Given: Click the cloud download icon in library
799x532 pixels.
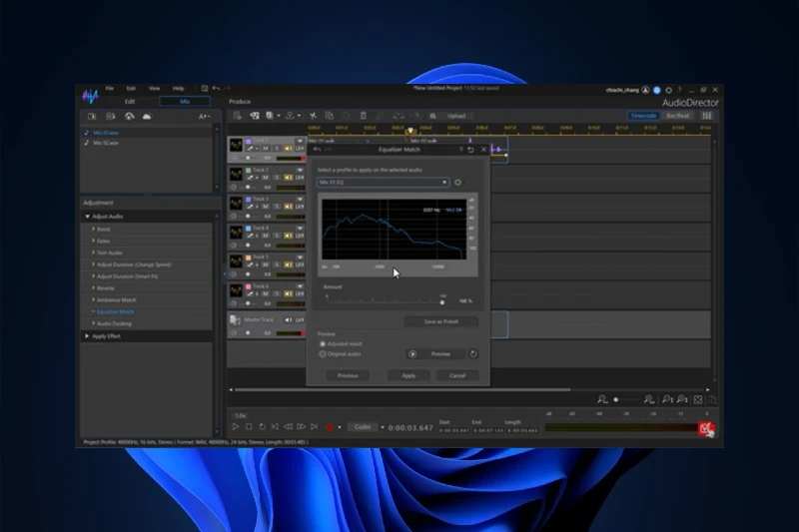Looking at the screenshot, I should coord(146,116).
